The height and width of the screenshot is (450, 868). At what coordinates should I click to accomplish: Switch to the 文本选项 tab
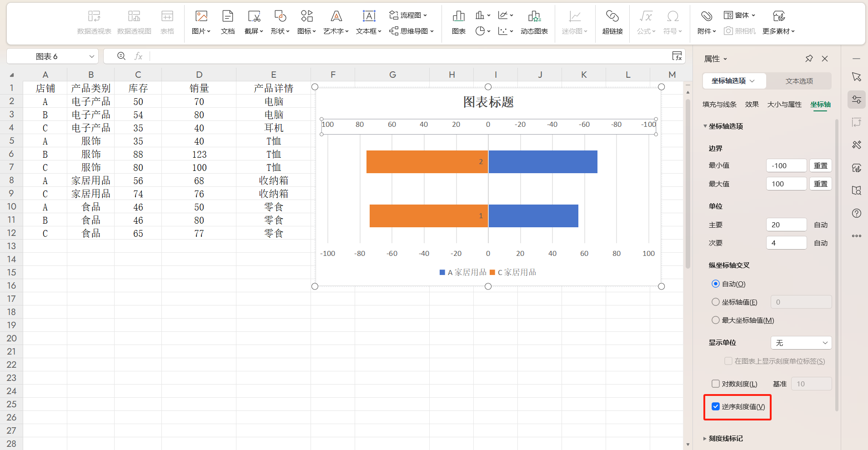(x=799, y=81)
